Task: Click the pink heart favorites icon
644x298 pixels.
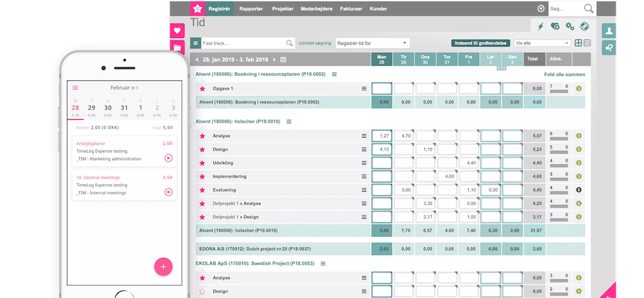Action: tap(177, 31)
